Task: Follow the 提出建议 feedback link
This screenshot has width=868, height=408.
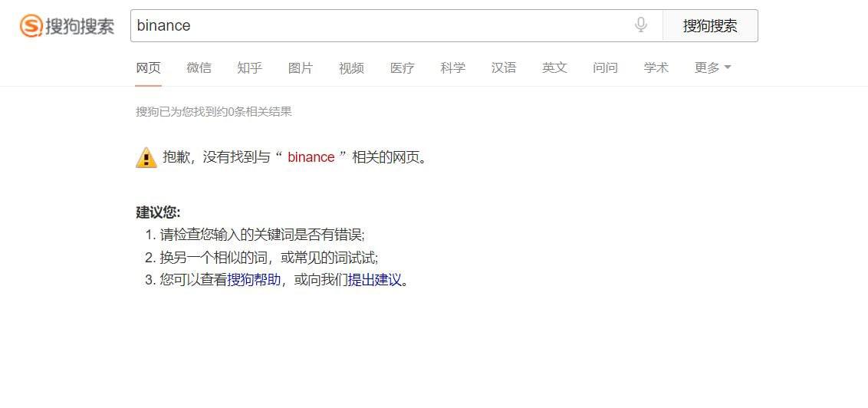Action: point(374,280)
